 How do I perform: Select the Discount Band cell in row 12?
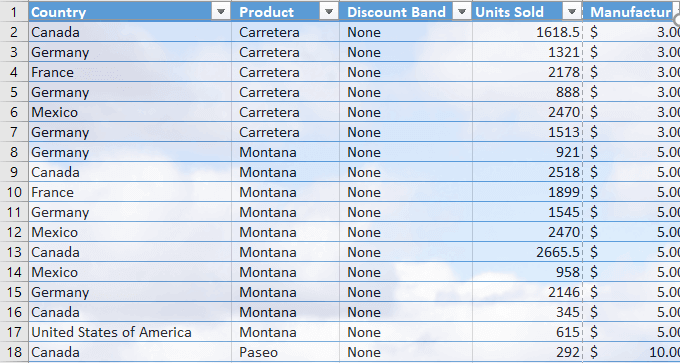(x=406, y=232)
